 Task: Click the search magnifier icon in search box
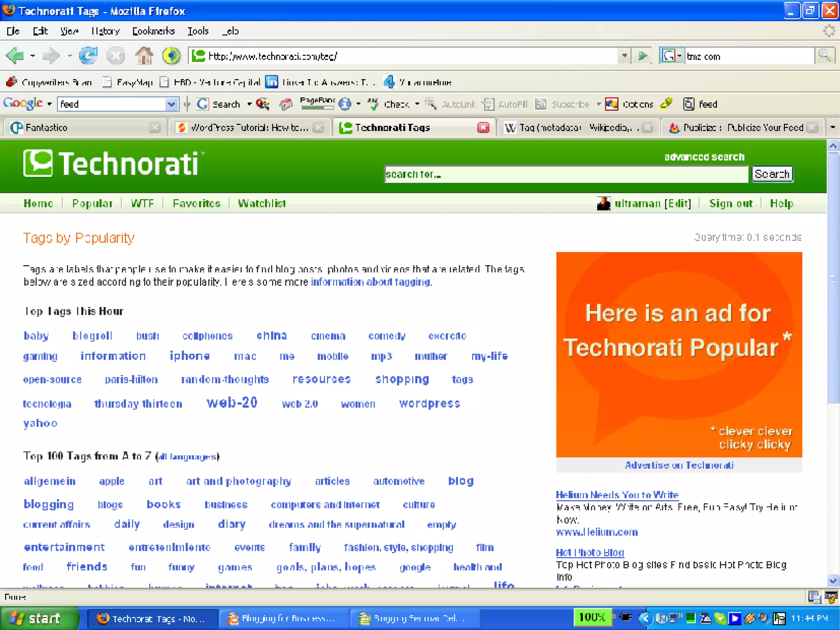(824, 55)
